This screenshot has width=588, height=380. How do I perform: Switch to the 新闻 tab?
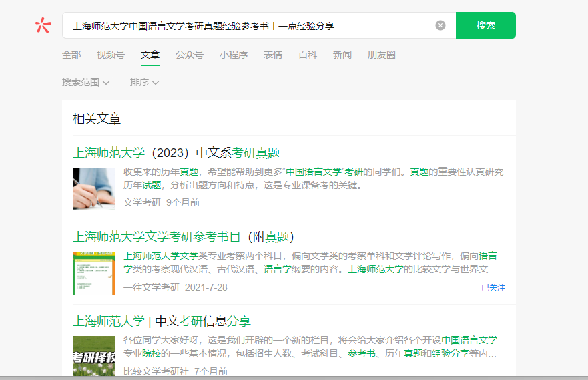(x=342, y=55)
